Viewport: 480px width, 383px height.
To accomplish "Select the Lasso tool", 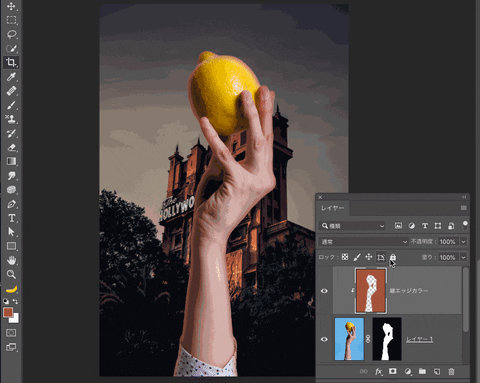I will pos(11,34).
